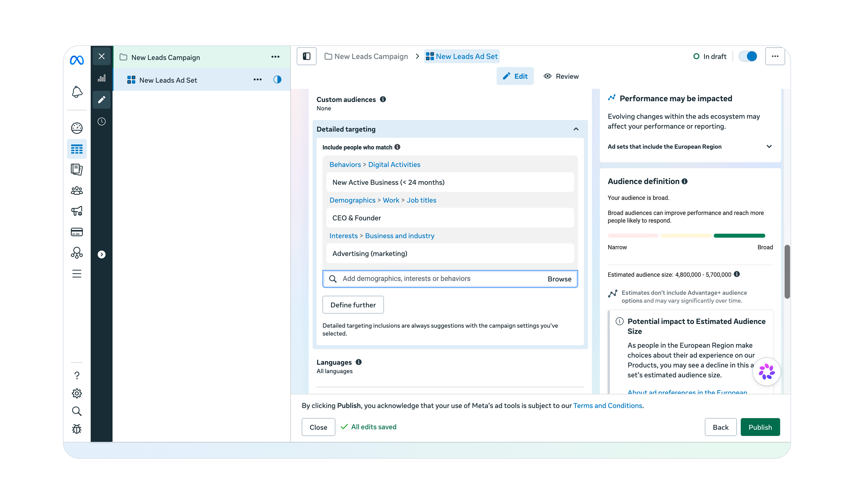The height and width of the screenshot is (504, 854).
Task: Click estimated audience size info icon
Action: pyautogui.click(x=737, y=274)
